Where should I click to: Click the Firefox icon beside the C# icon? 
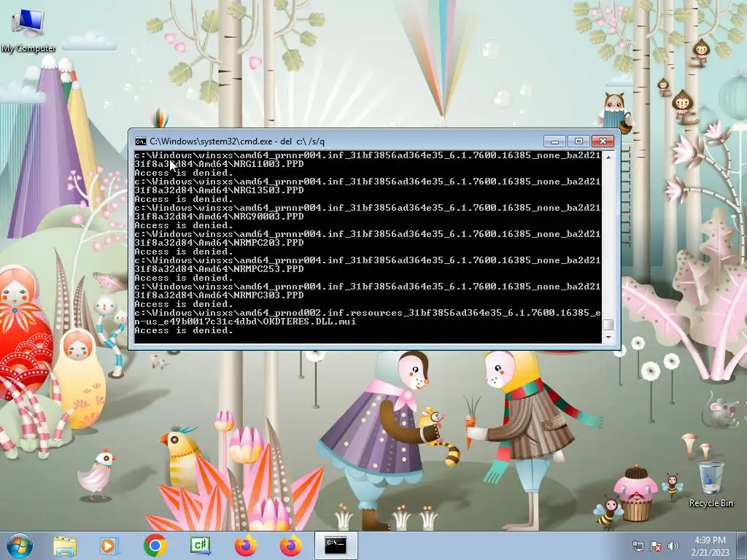pyautogui.click(x=246, y=545)
